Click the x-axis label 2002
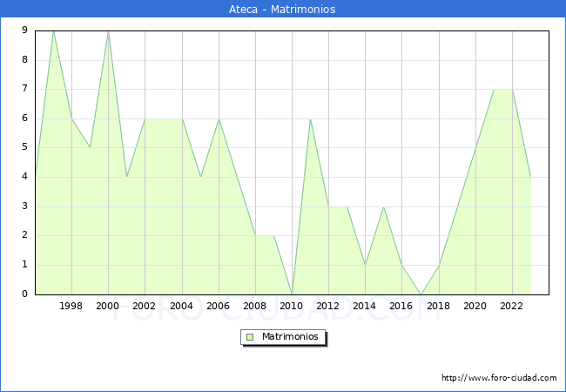566x392 pixels. coord(144,306)
